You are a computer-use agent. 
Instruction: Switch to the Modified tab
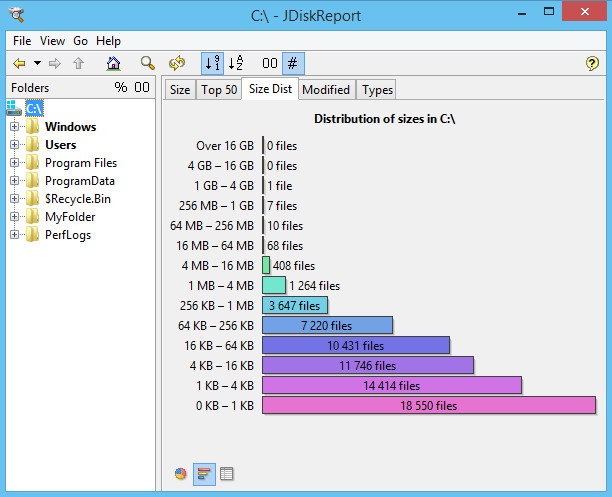click(x=326, y=90)
